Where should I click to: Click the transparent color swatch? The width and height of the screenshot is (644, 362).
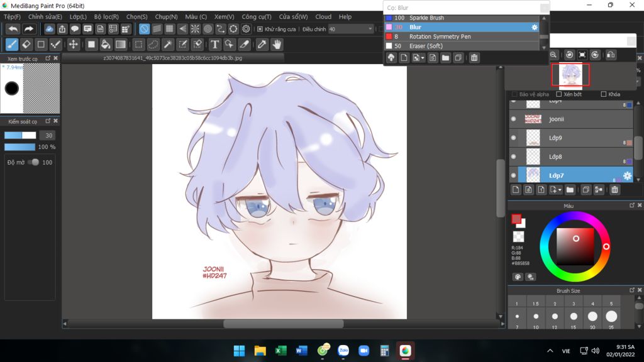518,236
